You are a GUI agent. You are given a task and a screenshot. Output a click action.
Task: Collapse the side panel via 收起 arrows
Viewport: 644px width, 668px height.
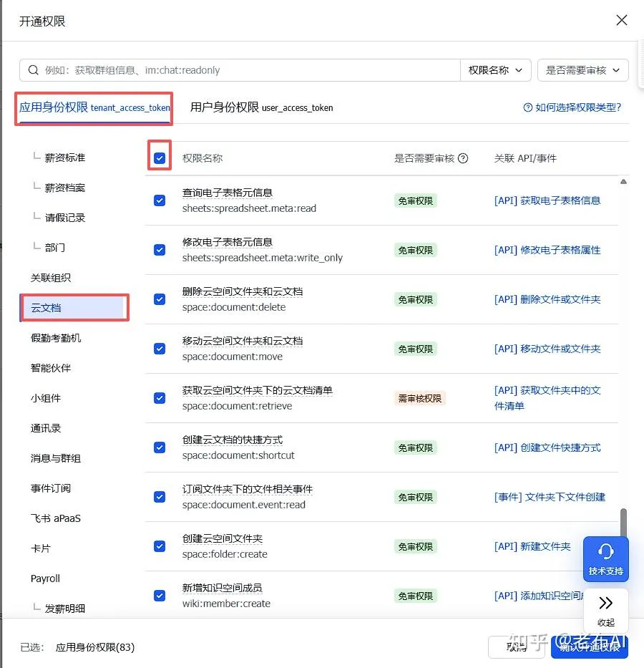point(605,611)
